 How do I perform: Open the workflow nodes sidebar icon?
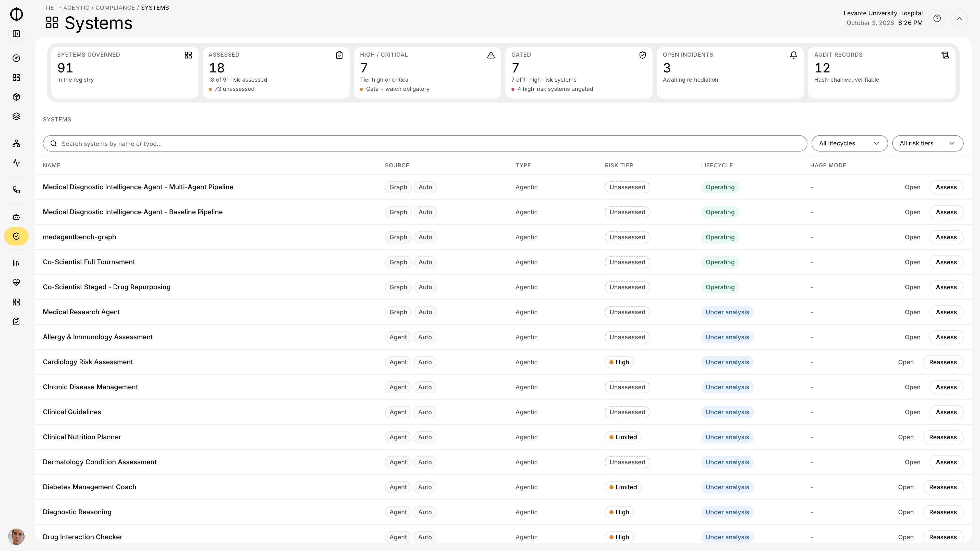click(16, 190)
